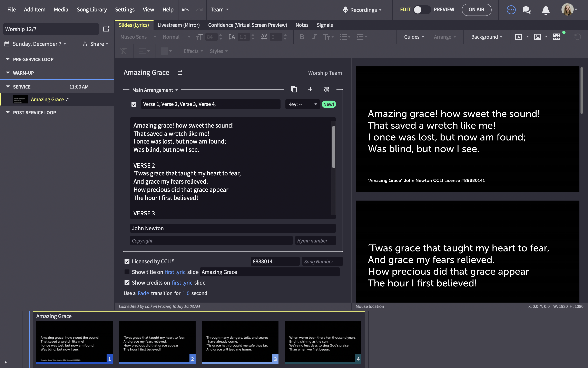Open the notifications bell
Screen dimensions: 588x368
pos(546,10)
